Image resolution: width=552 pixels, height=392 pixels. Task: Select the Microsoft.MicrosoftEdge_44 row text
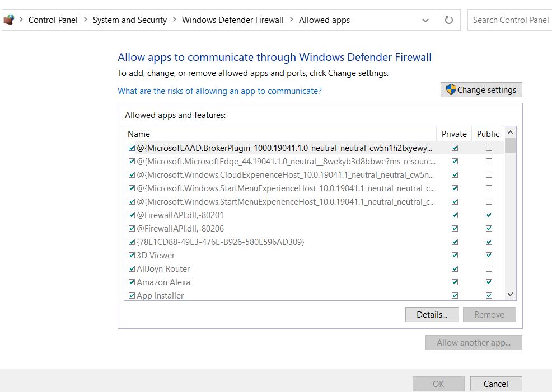(286, 162)
